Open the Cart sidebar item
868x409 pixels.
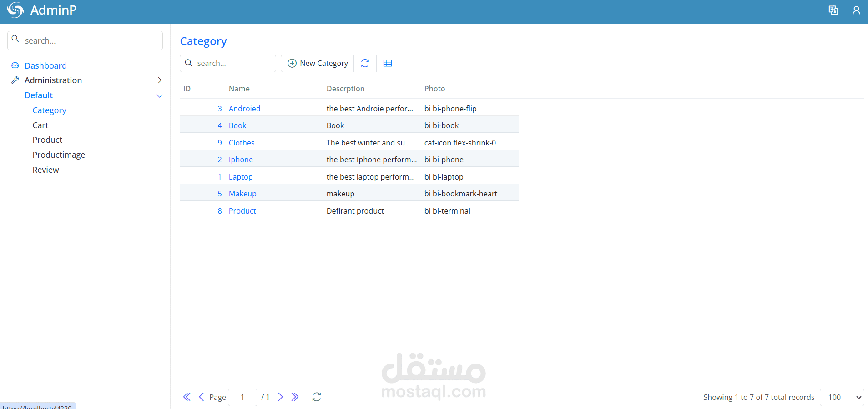(x=40, y=125)
